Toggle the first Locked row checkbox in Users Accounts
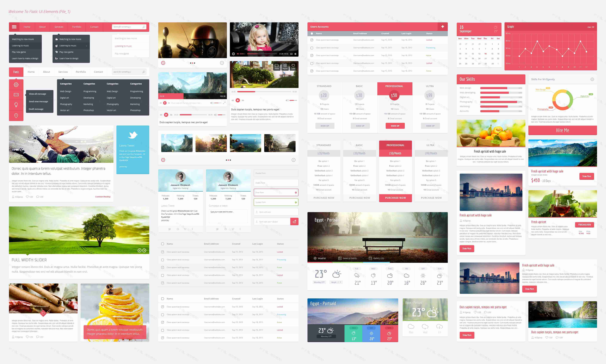This screenshot has height=364, width=606. [312, 40]
